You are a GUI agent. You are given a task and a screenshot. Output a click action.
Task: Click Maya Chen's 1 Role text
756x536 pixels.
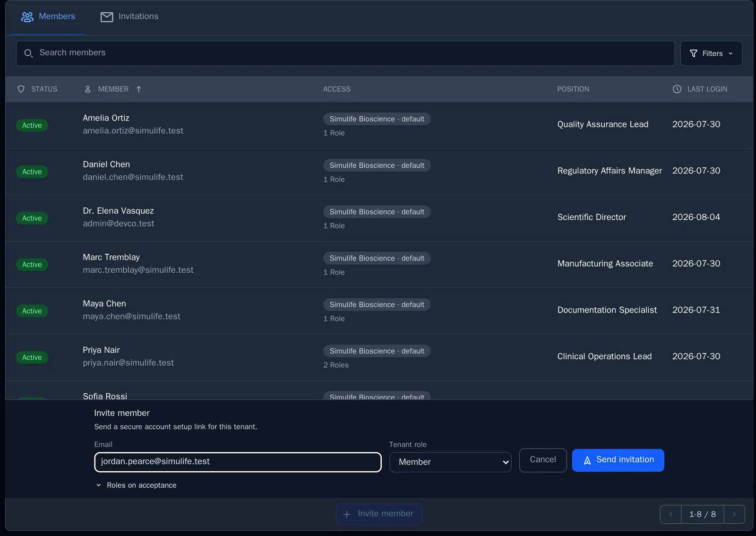point(334,319)
